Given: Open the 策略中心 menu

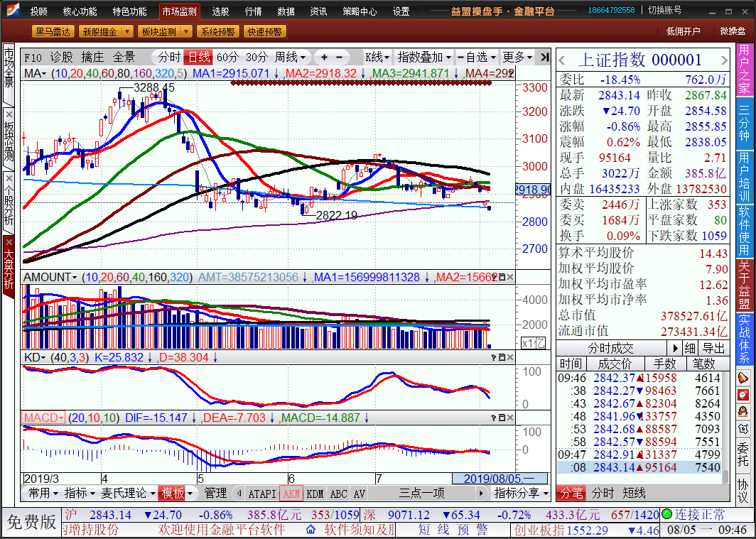Looking at the screenshot, I should point(360,11).
